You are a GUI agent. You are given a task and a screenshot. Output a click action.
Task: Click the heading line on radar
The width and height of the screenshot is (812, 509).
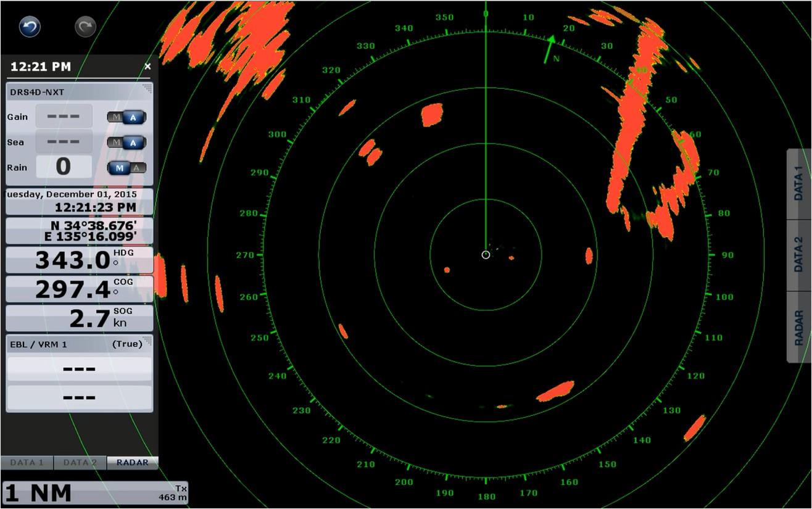pos(486,133)
